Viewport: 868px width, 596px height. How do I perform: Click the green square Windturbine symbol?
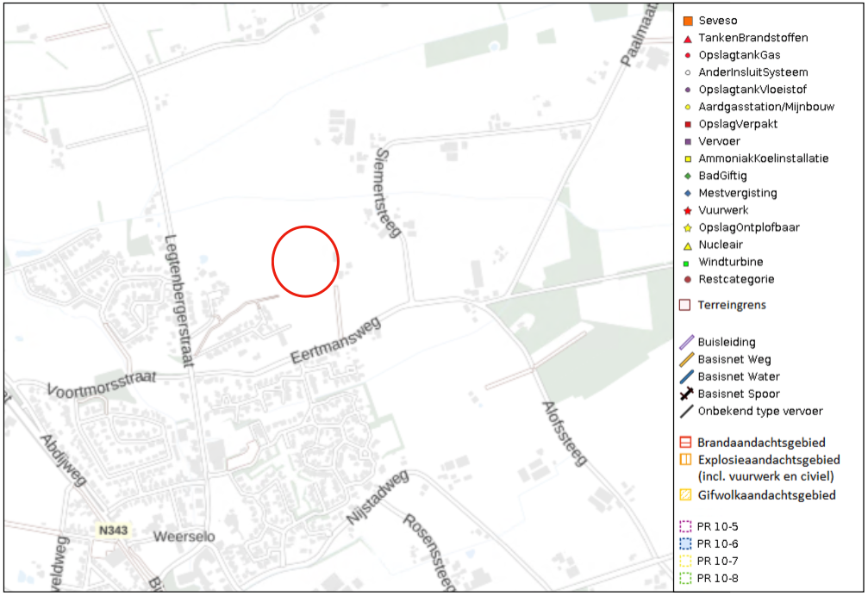(686, 264)
